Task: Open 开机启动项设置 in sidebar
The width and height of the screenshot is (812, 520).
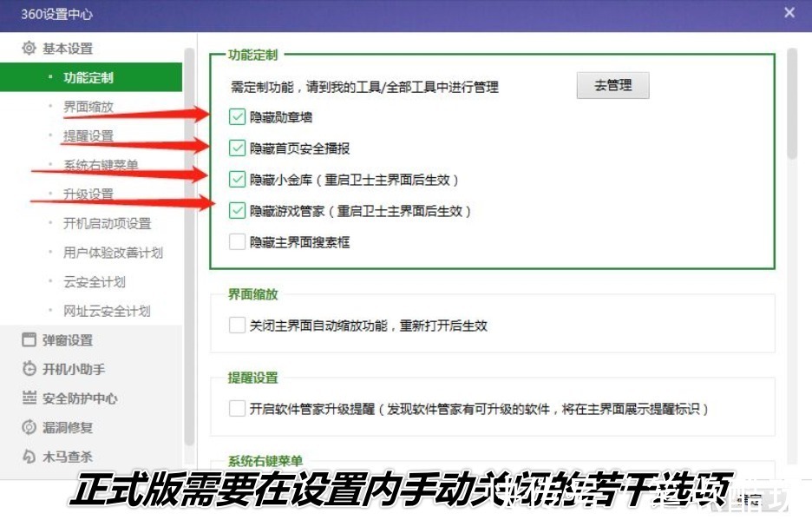Action: tap(107, 223)
